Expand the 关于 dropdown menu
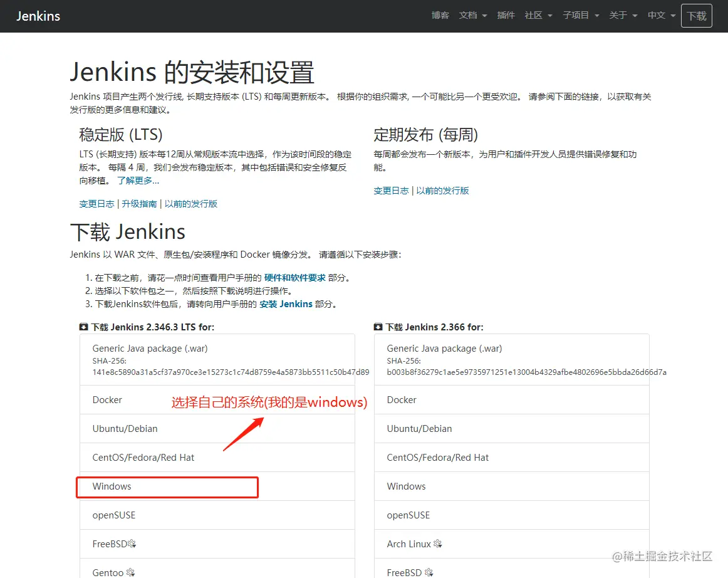728x578 pixels. pyautogui.click(x=623, y=15)
